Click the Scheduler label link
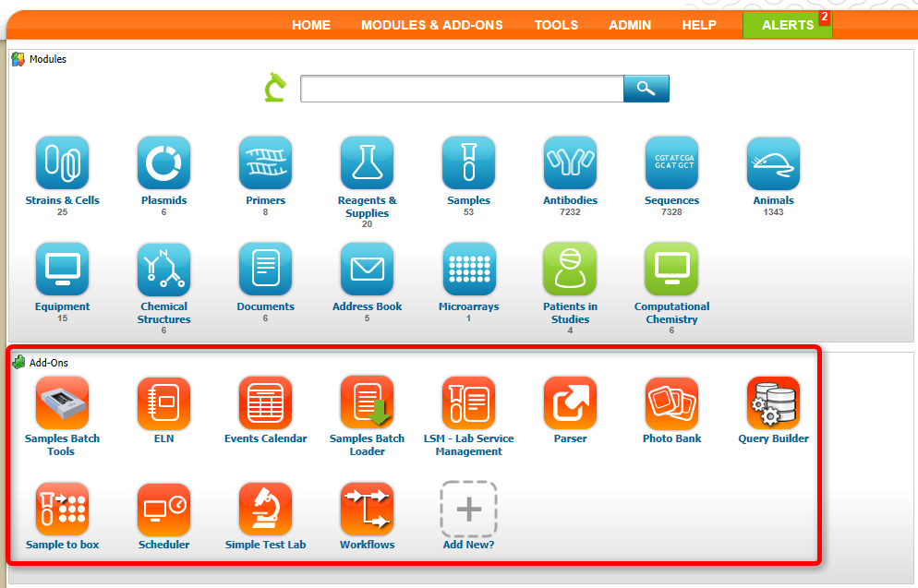Viewport: 918px width, 588px height. [164, 544]
